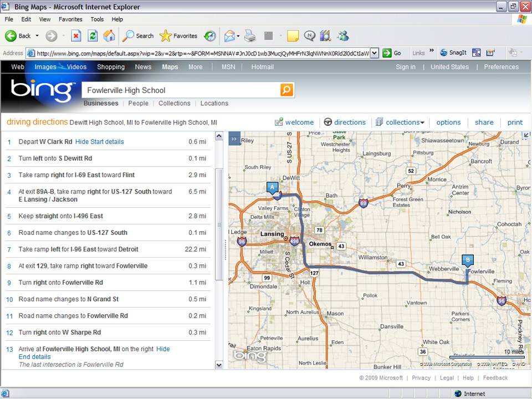This screenshot has height=399, width=532.
Task: Open the History icon in toolbar
Action: click(x=210, y=35)
